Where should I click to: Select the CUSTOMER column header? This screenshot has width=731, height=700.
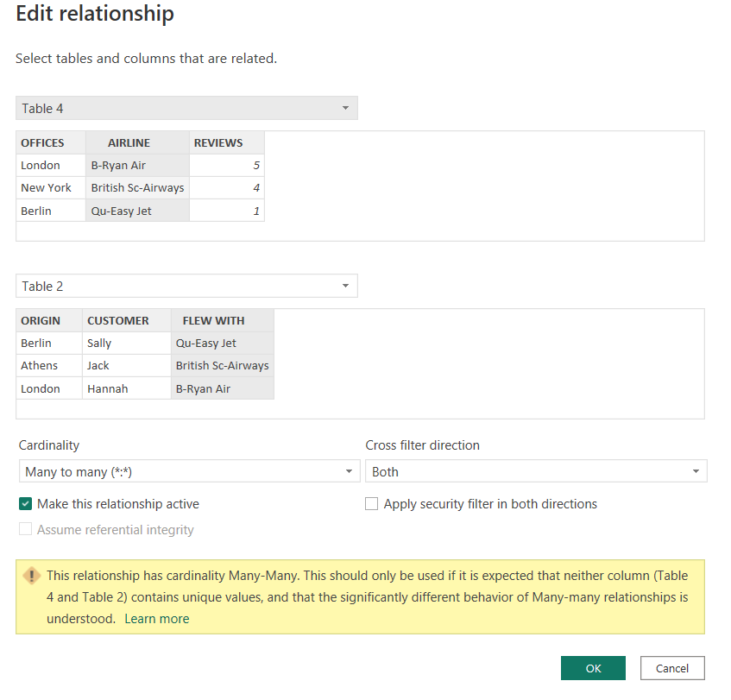[118, 320]
